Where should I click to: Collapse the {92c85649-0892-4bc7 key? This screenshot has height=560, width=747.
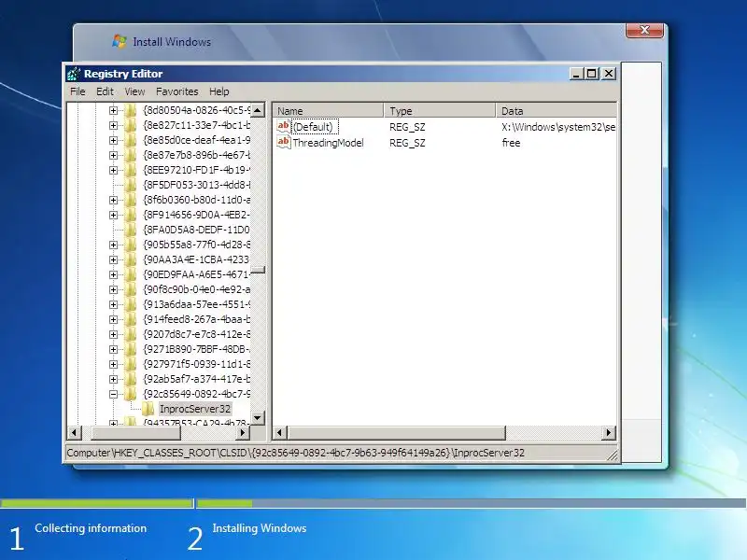pos(113,394)
